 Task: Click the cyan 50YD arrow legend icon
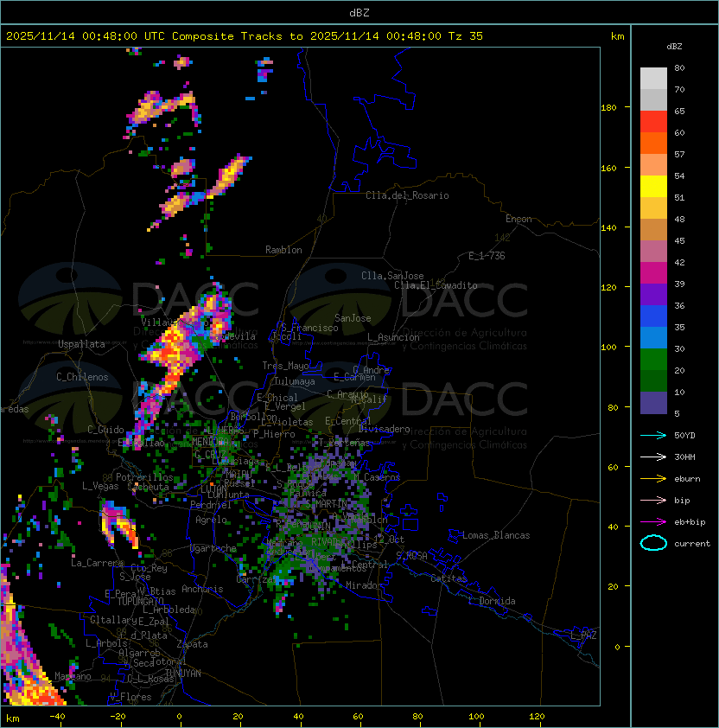pos(653,436)
